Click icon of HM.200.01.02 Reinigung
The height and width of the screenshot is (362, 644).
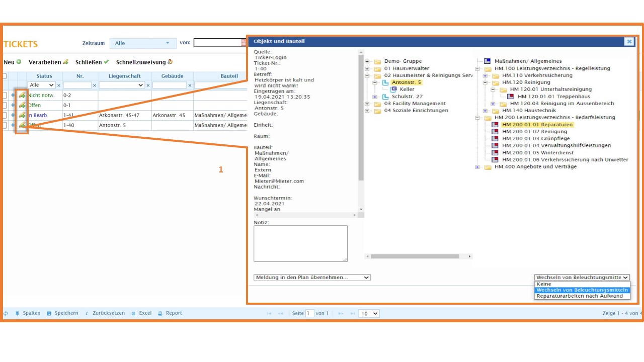coord(495,132)
